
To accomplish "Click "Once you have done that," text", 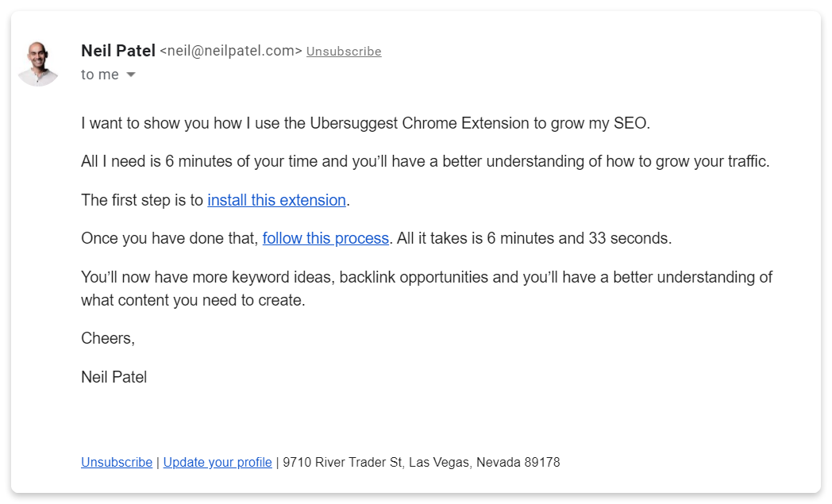I will [170, 238].
